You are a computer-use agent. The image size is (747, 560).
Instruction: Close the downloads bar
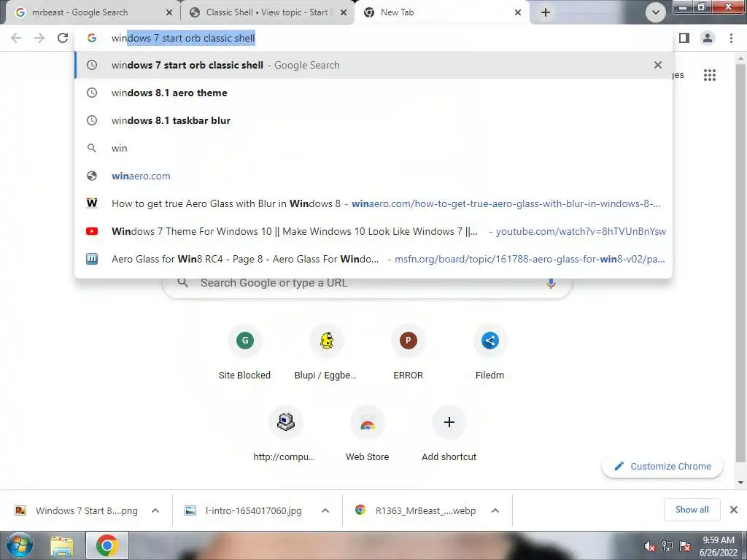click(x=734, y=510)
